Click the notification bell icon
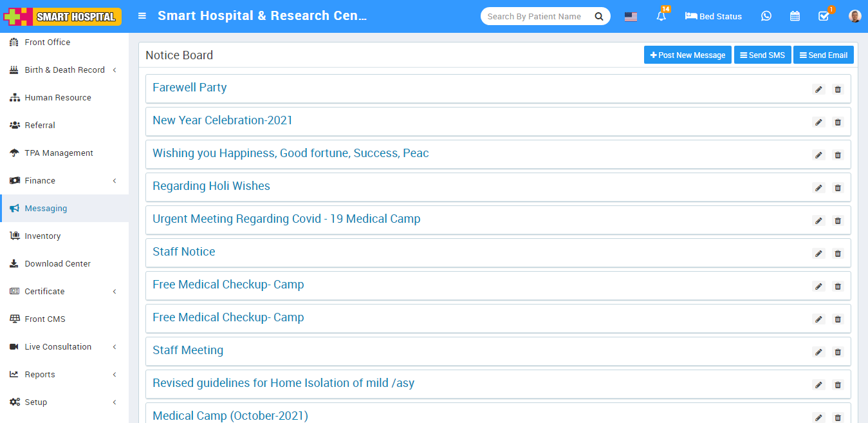Viewport: 868px width, 423px height. point(661,17)
